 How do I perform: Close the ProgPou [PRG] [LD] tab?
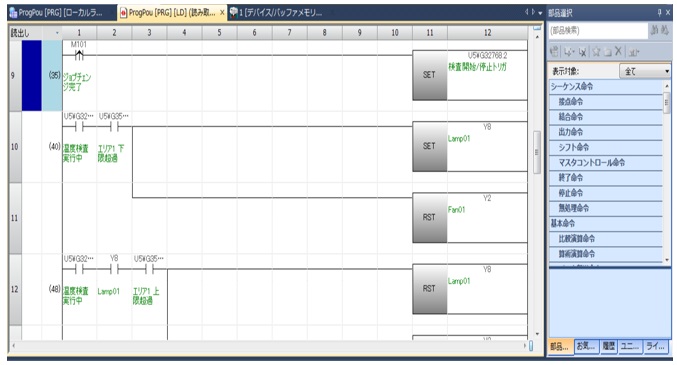(222, 13)
